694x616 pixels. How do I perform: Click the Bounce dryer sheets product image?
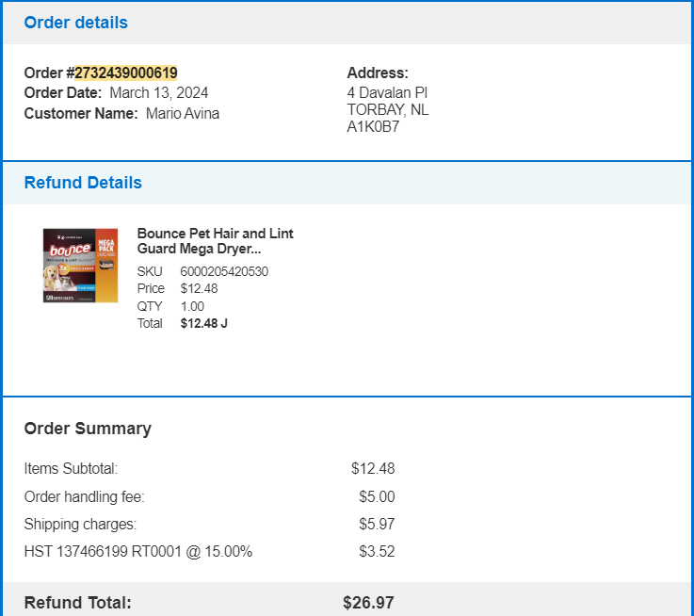point(81,266)
